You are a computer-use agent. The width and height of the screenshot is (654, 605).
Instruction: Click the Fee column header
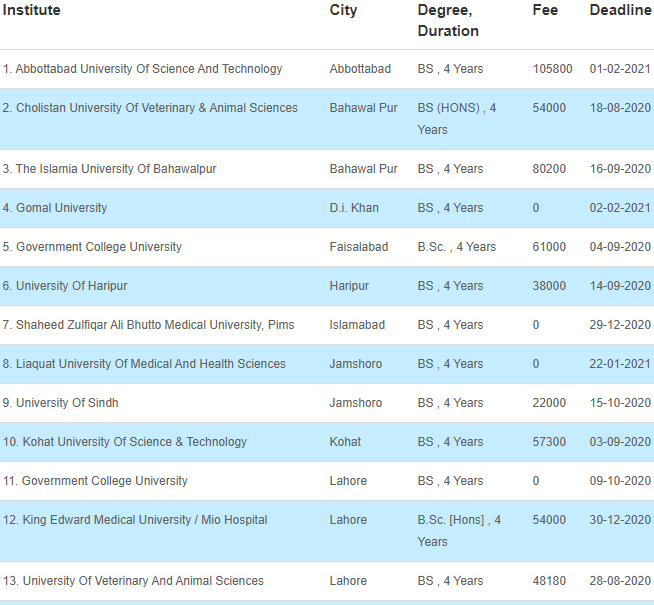tap(545, 10)
